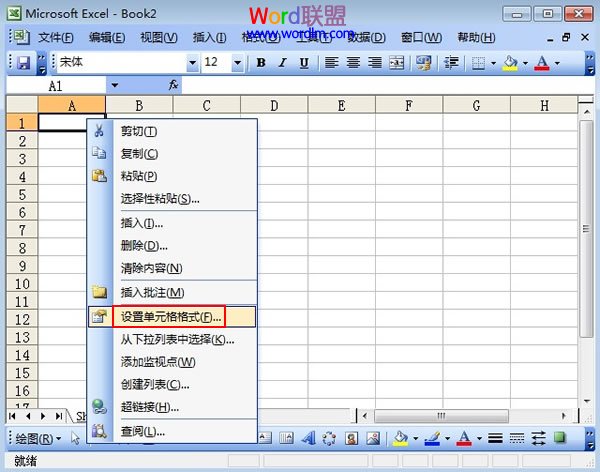The image size is (600, 472).
Task: Insert a diagram or organization chart
Action: [x=329, y=438]
